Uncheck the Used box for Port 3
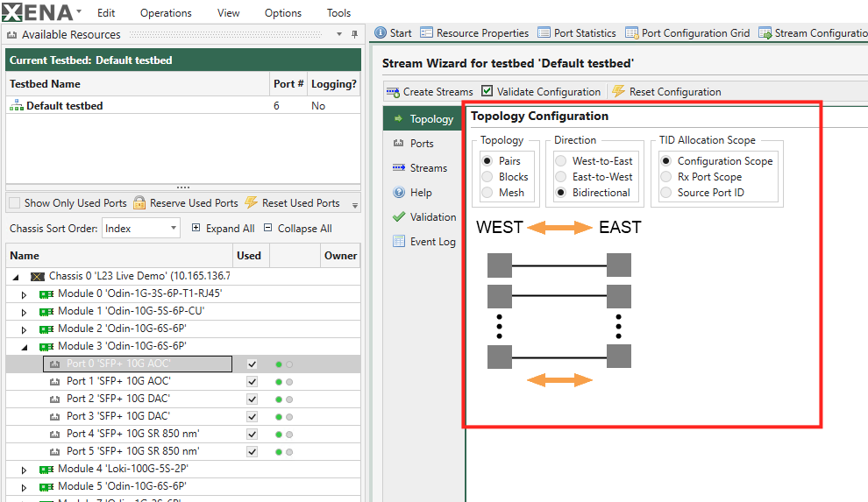868x502 pixels. (x=252, y=416)
